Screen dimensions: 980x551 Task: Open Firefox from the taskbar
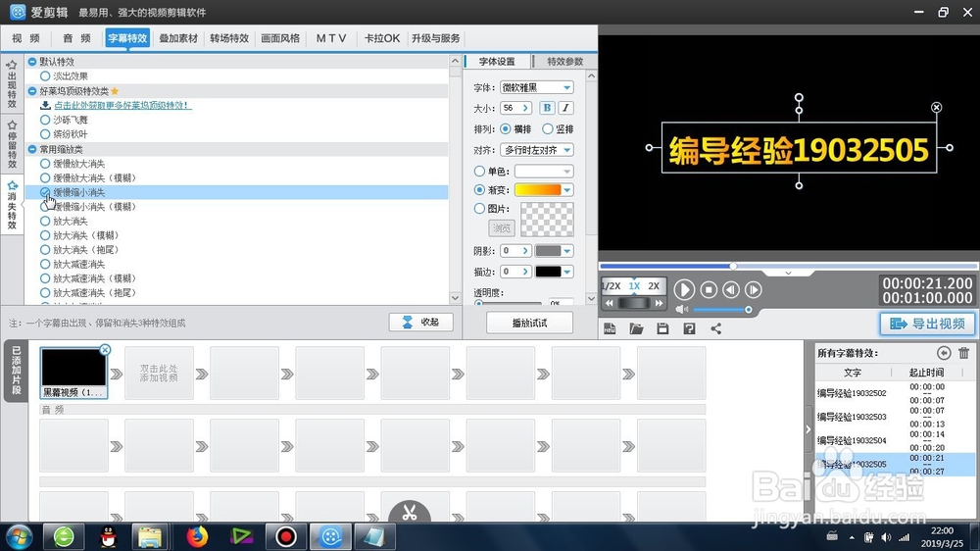[x=197, y=536]
